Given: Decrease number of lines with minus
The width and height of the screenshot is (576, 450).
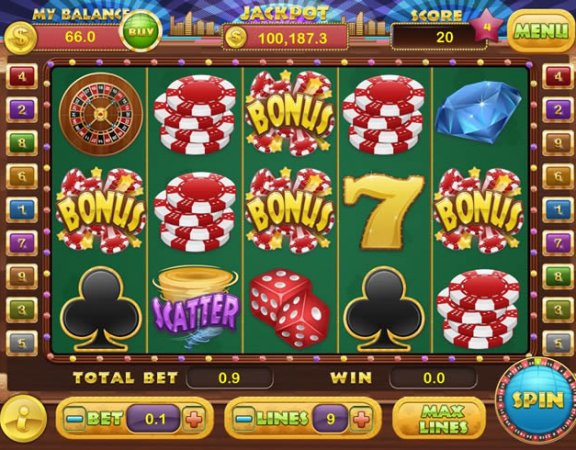Looking at the screenshot, I should pyautogui.click(x=242, y=419).
